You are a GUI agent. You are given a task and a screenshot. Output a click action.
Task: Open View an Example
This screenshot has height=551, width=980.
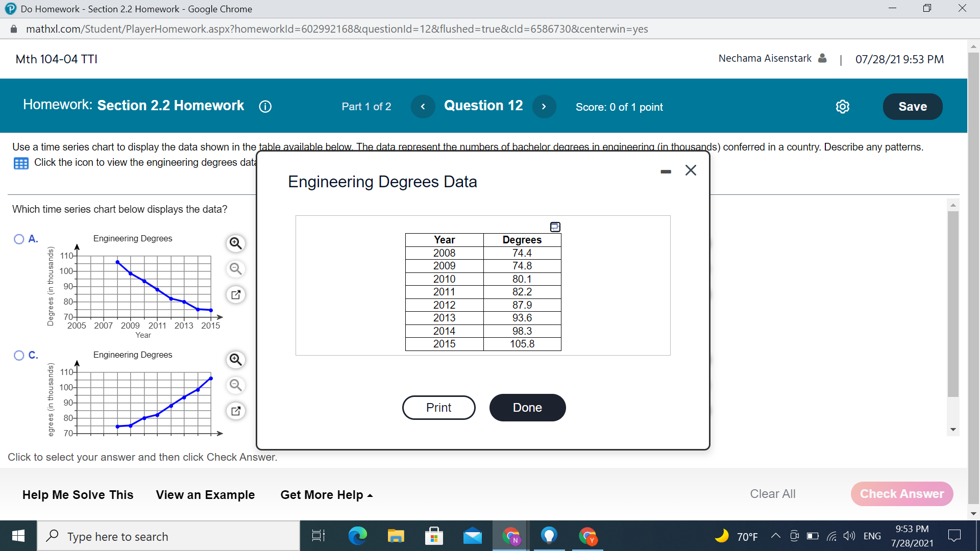(205, 494)
